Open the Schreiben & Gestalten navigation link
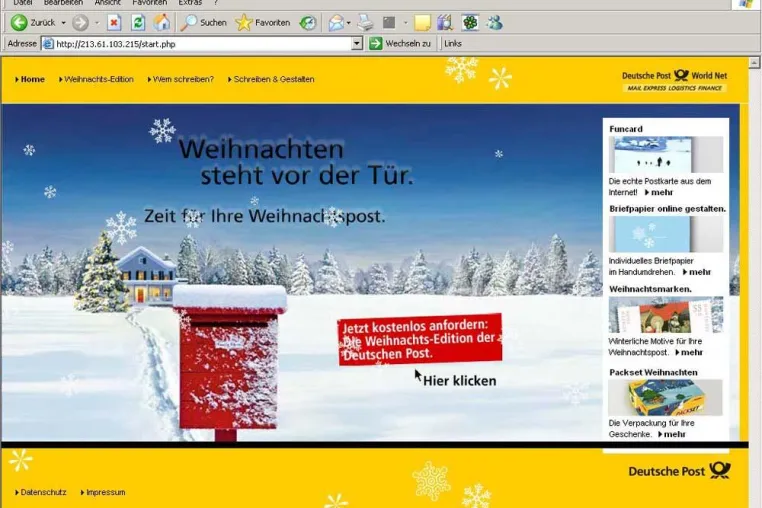 click(x=271, y=79)
